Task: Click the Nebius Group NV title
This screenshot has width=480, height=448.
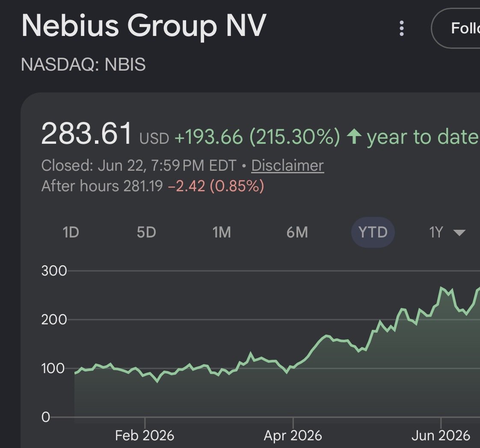Action: click(144, 26)
